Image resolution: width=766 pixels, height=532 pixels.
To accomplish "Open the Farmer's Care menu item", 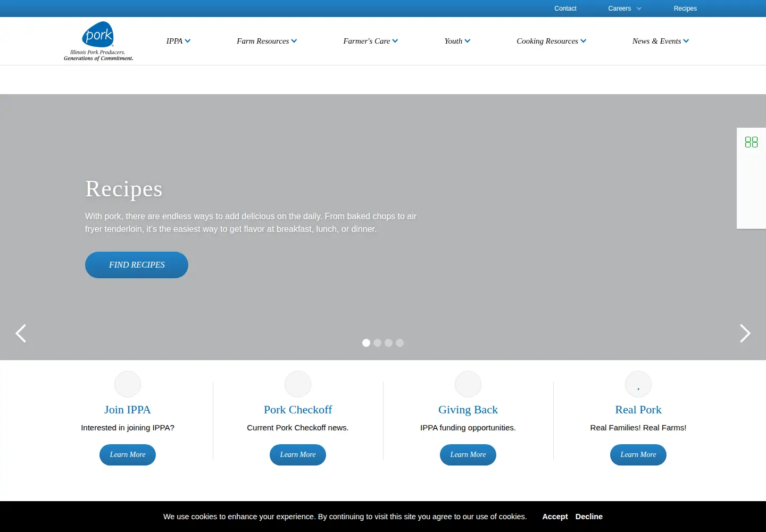I will click(x=367, y=41).
